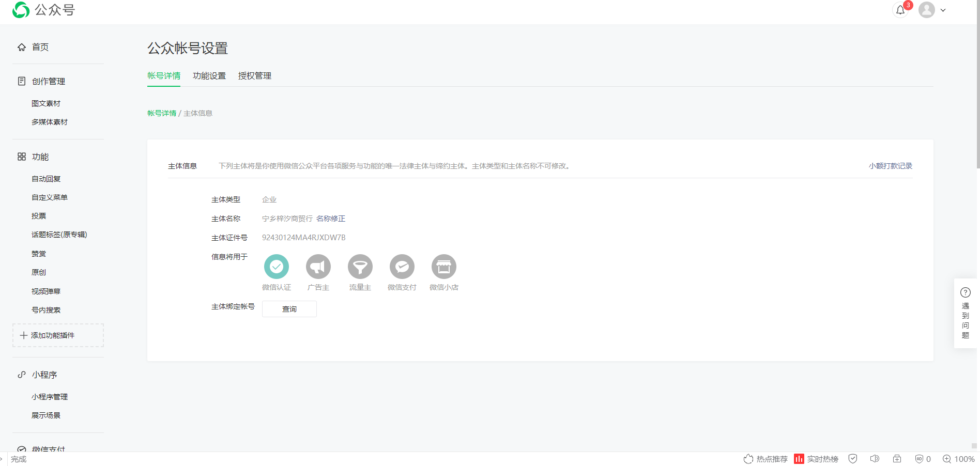Click the subject name 宁乡梓汐商贸行
Viewport: 980px width, 466px height.
[287, 219]
